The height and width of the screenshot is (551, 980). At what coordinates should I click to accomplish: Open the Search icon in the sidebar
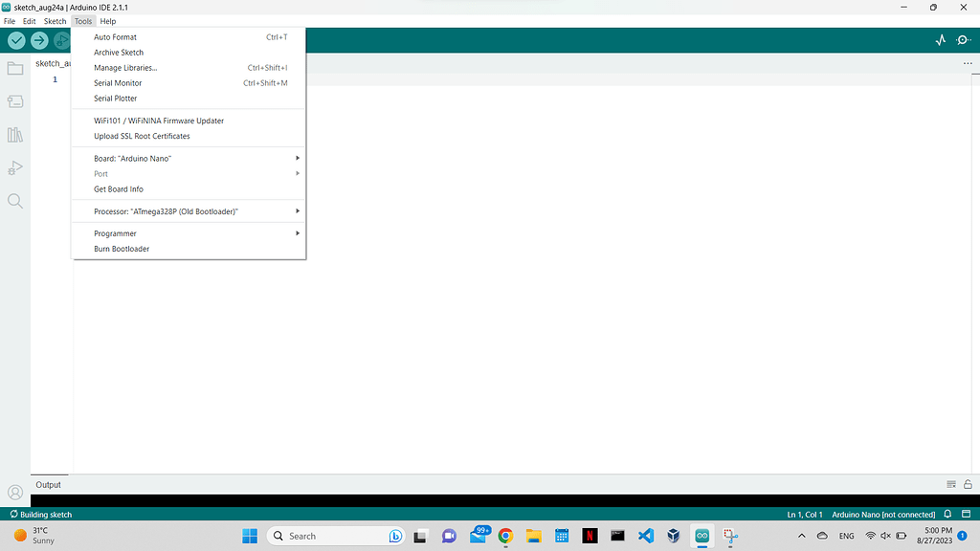click(14, 201)
